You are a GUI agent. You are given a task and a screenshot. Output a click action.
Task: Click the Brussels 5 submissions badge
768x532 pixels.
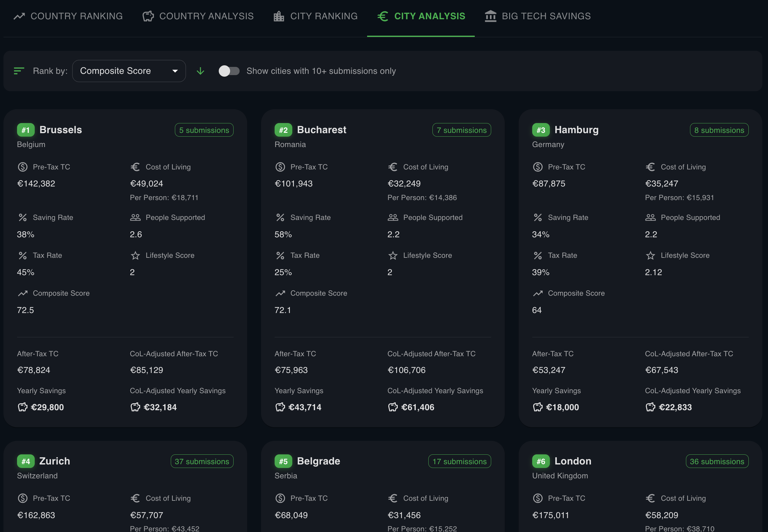(204, 130)
